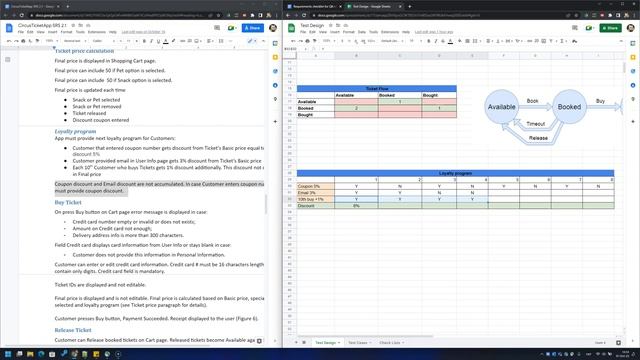
Task: Open comment history icon in Sheets
Action: point(575,28)
